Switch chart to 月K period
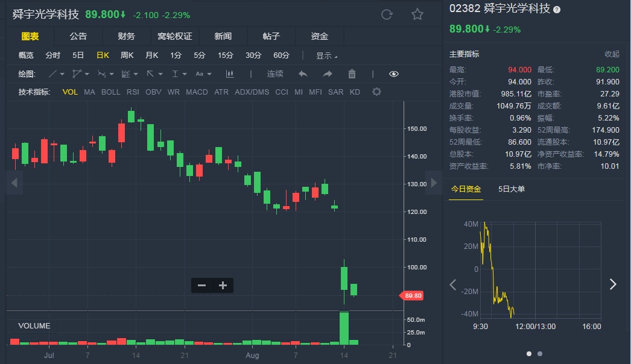The image size is (631, 364). 151,55
